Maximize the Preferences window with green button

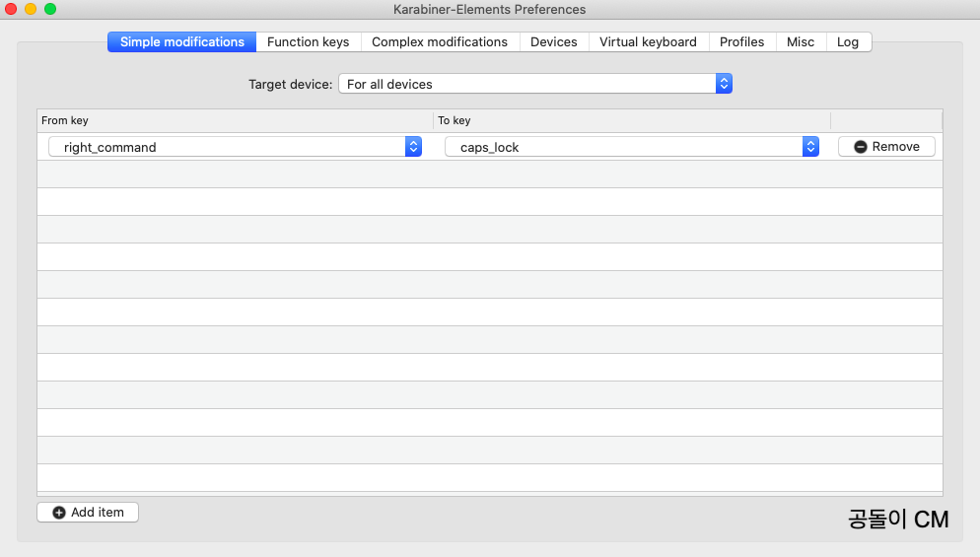pyautogui.click(x=50, y=9)
